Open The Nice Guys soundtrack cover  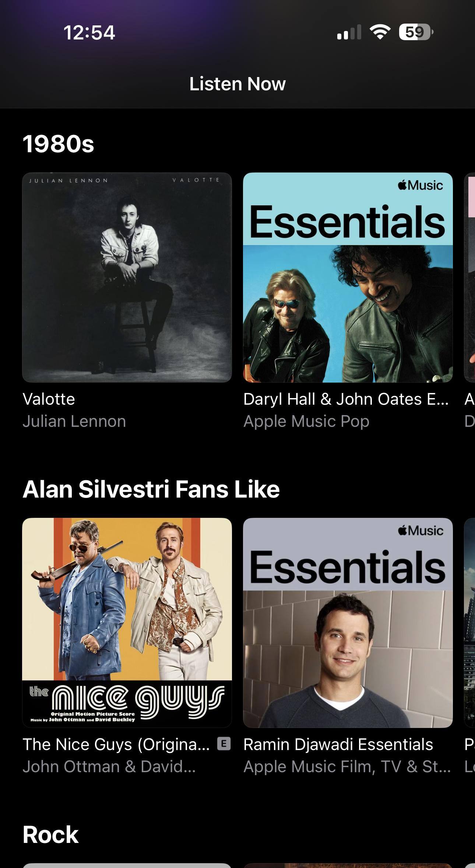point(127,623)
